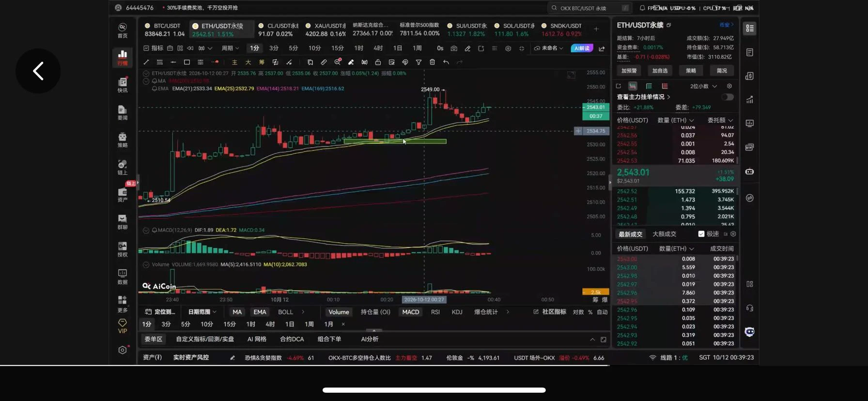This screenshot has width=868, height=401.
Task: Click the lock drawings icon
Action: [378, 62]
